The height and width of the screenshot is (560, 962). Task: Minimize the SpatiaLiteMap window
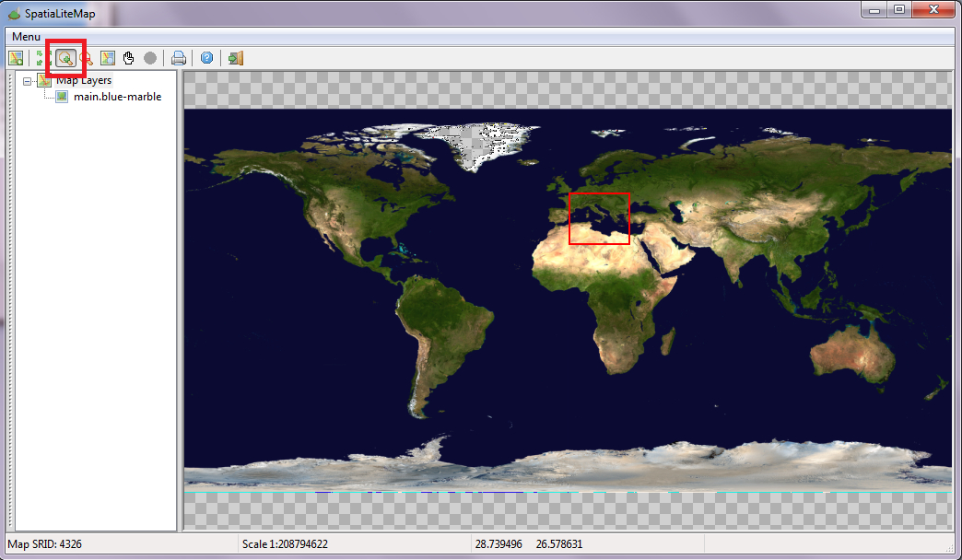874,9
